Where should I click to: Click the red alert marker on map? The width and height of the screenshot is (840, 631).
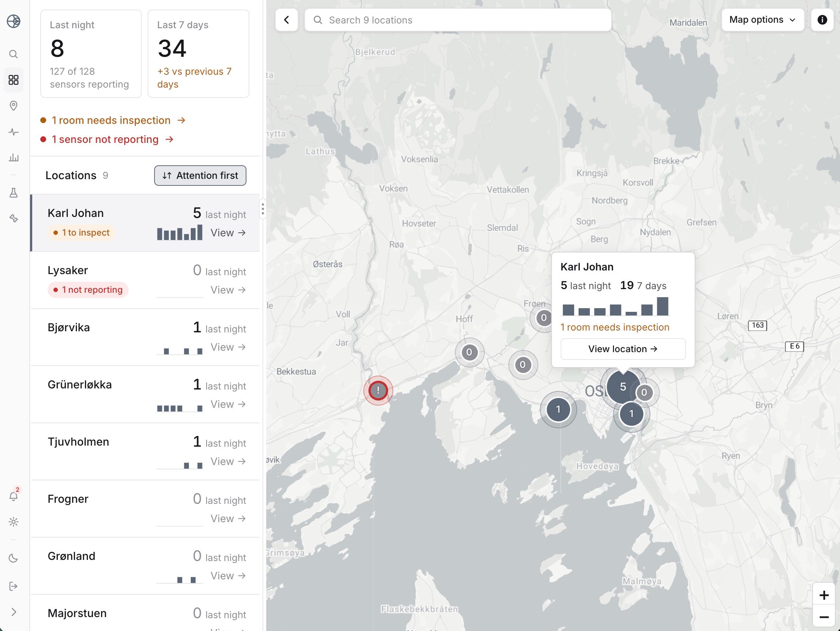tap(378, 390)
